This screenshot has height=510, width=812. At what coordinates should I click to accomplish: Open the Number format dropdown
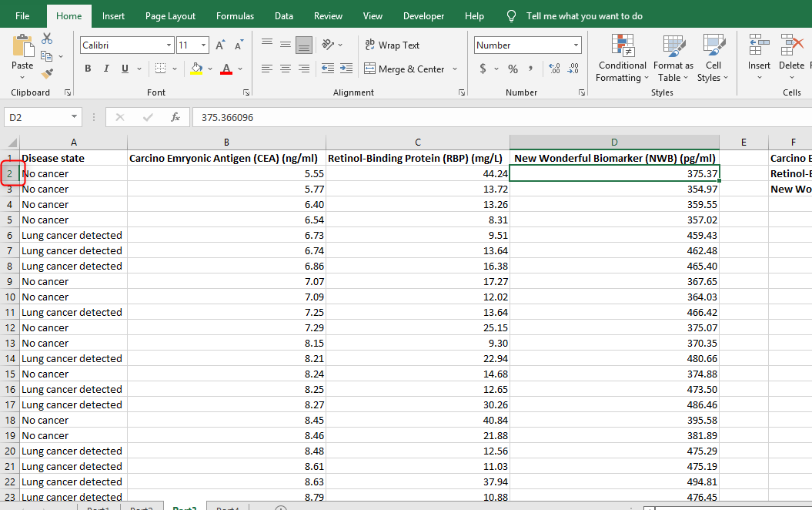click(x=576, y=45)
